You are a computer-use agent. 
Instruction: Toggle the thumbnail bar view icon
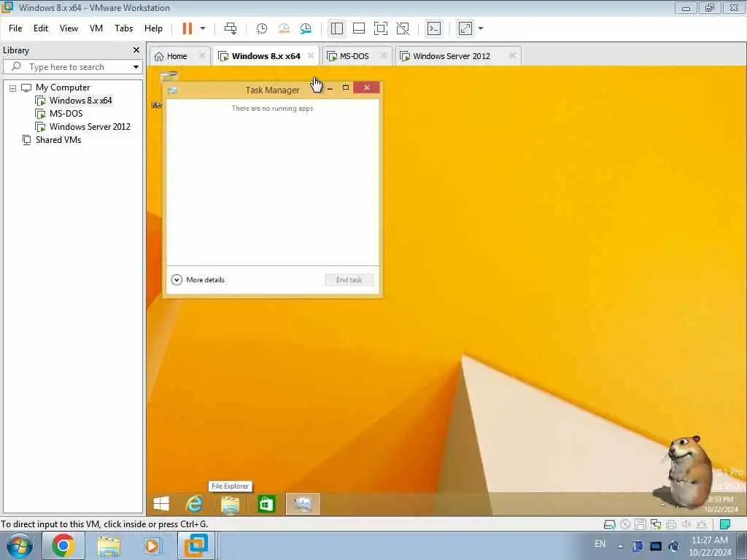[x=359, y=28]
